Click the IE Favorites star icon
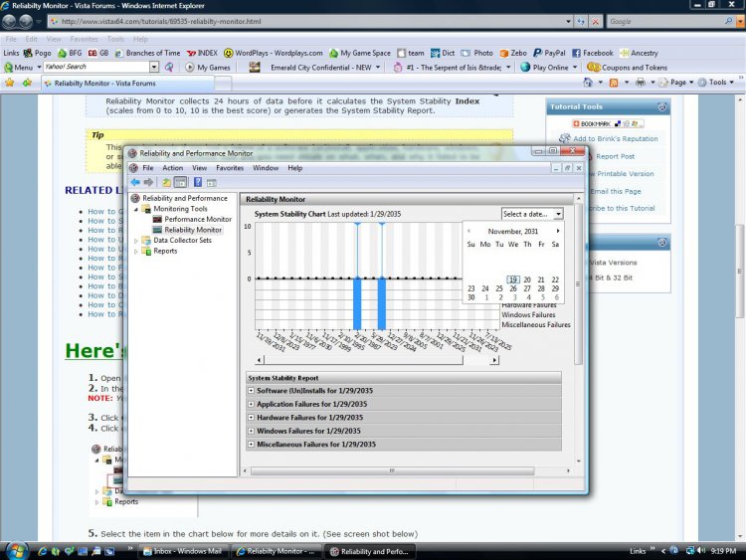This screenshot has height=560, width=746. point(10,83)
